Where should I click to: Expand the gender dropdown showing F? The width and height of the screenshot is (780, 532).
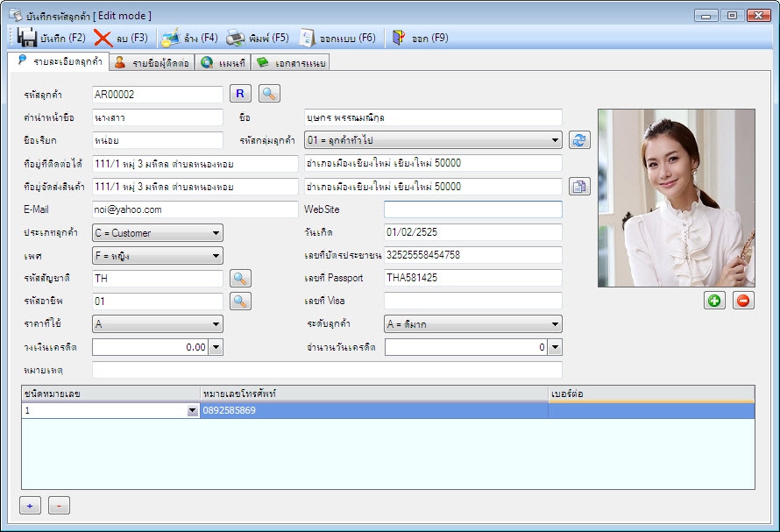click(x=216, y=256)
